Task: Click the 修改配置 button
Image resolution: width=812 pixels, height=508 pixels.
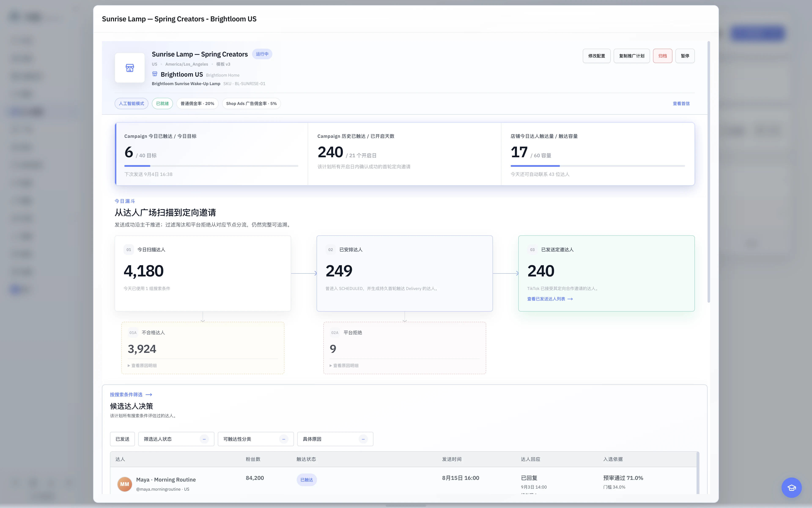Action: pyautogui.click(x=596, y=56)
